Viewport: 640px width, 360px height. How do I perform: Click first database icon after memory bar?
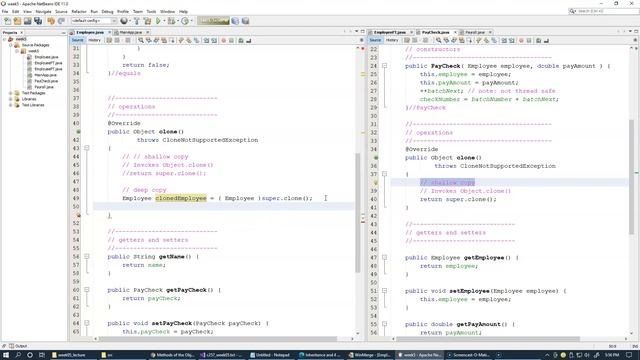236,21
